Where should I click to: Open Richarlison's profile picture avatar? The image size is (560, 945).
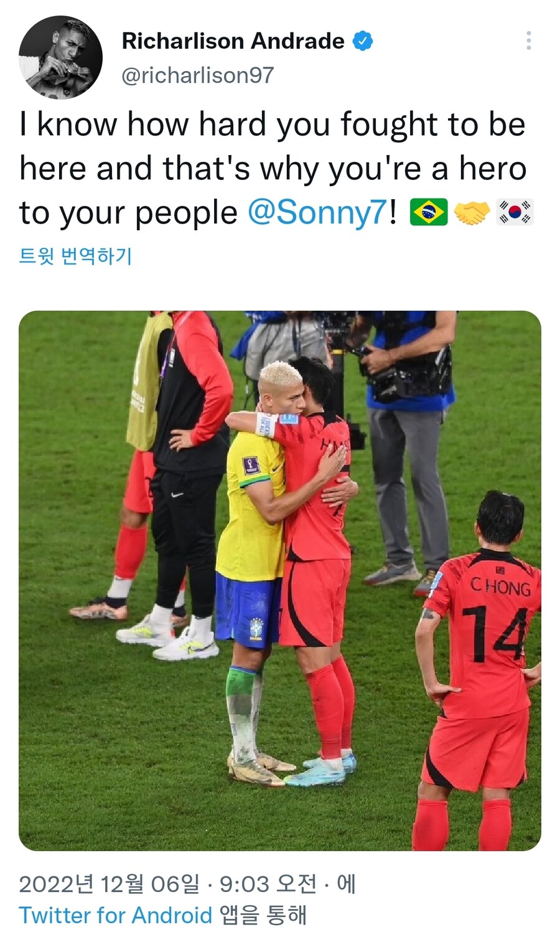click(x=60, y=57)
